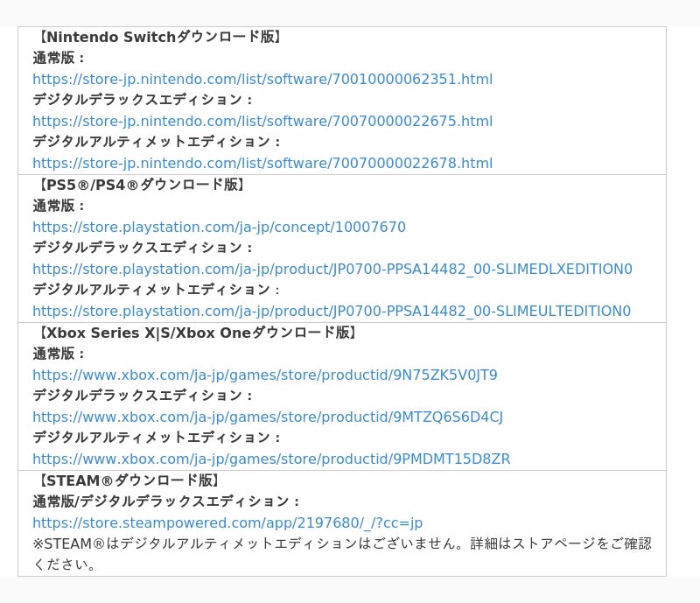Open the Nintendo link ending in 70070000022678.html
Image resolution: width=700 pixels, height=603 pixels.
point(262,163)
